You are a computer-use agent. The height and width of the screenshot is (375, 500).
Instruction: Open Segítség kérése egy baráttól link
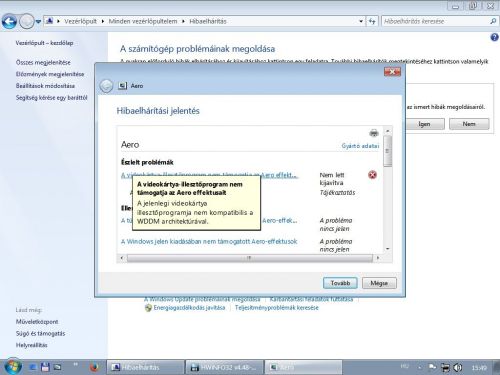51,97
